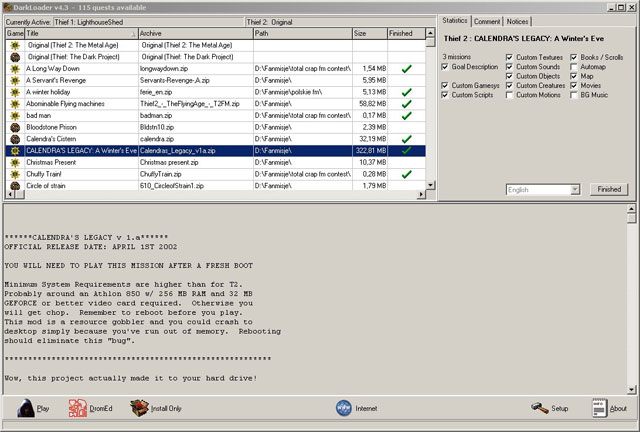This screenshot has height=432, width=640.
Task: Click finished checkmark for A Long Way Down
Action: 406,69
